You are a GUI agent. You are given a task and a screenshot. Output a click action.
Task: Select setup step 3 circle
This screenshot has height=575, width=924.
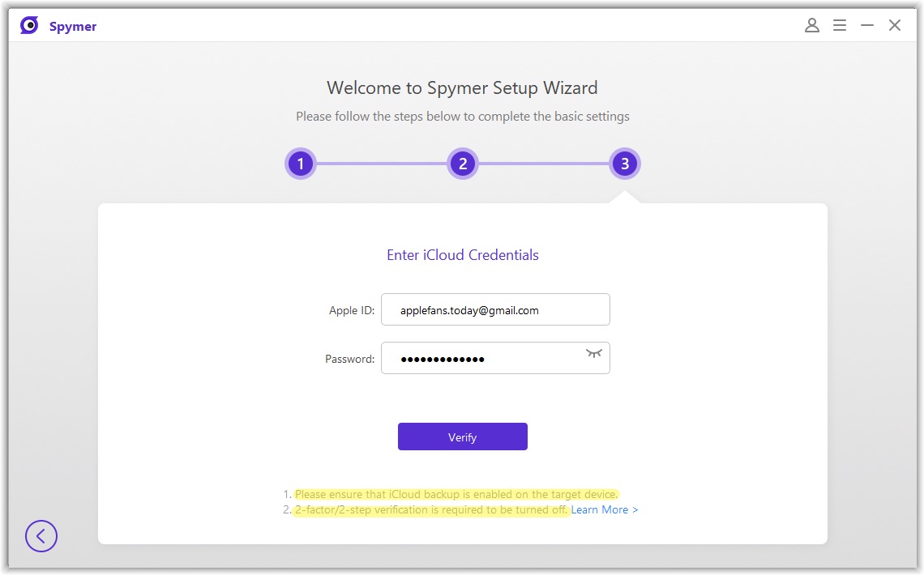click(625, 164)
